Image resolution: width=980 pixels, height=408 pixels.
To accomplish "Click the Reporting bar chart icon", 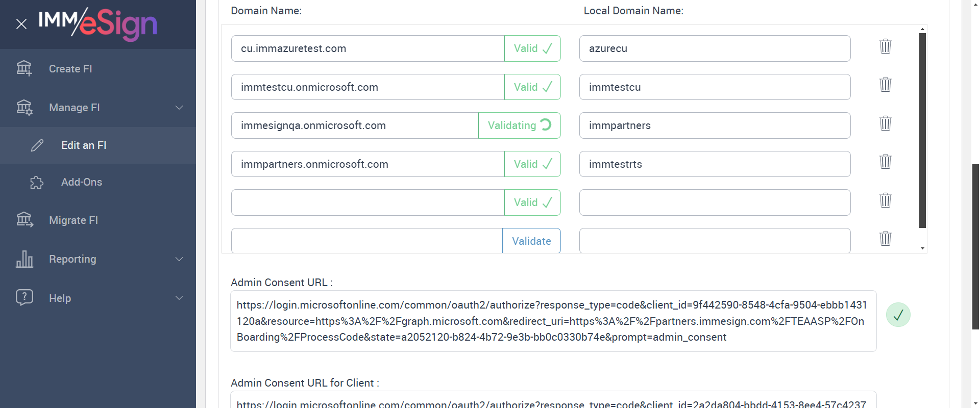I will pyautogui.click(x=24, y=259).
